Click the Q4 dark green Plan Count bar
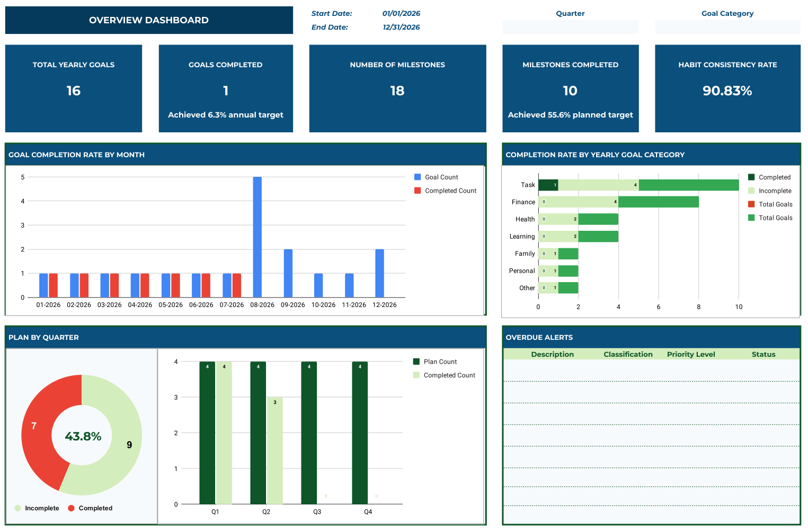The height and width of the screenshot is (532, 808). click(x=360, y=432)
